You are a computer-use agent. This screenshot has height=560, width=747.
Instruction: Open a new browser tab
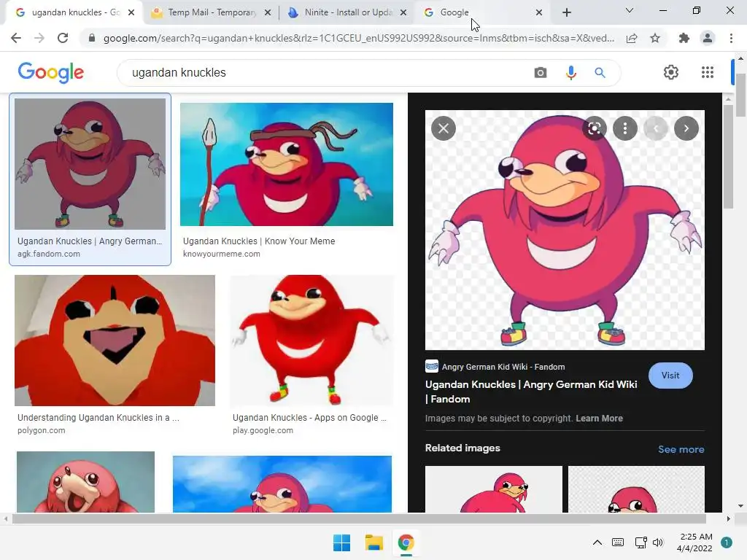566,12
